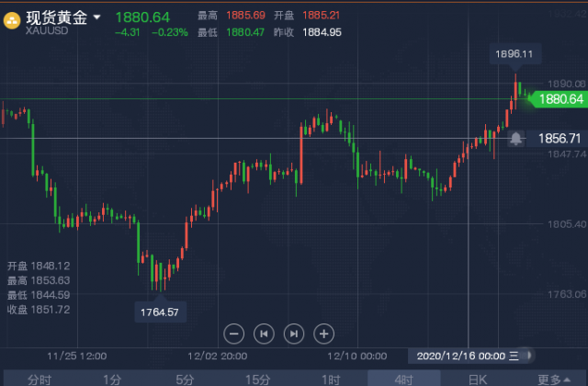
Task: Click the 开盘 1848.12 candle info
Action: 39,266
